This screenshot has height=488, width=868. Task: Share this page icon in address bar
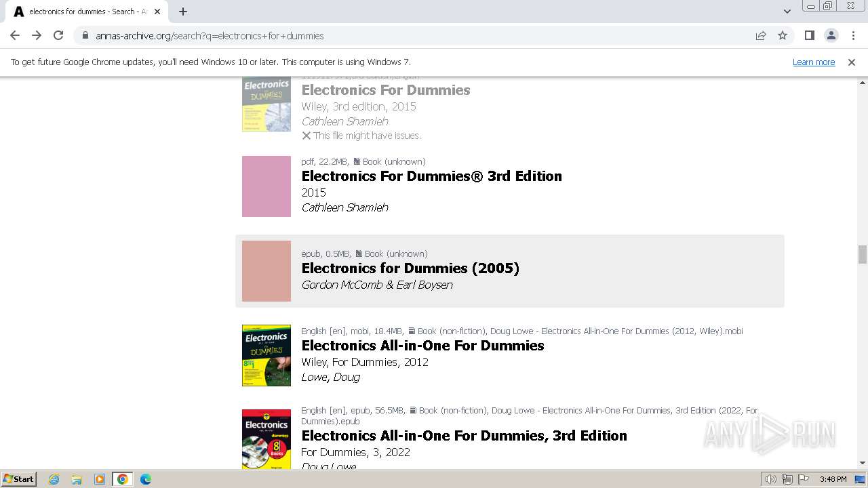761,35
